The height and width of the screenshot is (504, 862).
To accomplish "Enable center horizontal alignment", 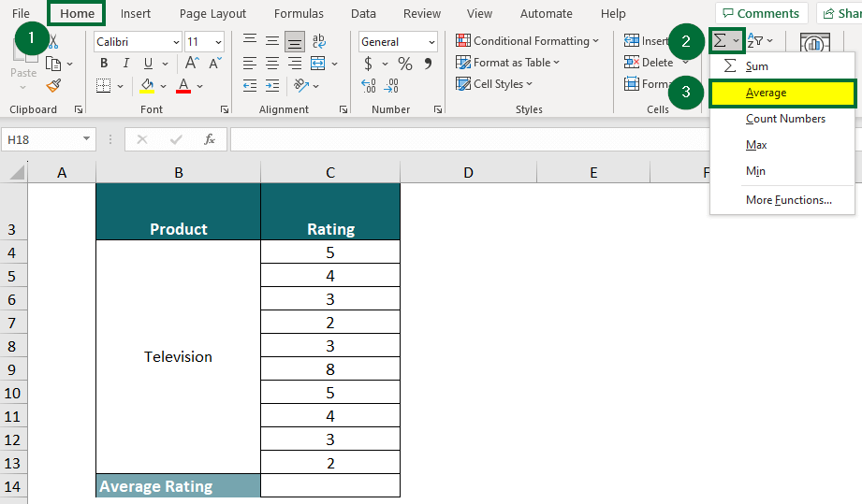I will pyautogui.click(x=272, y=64).
